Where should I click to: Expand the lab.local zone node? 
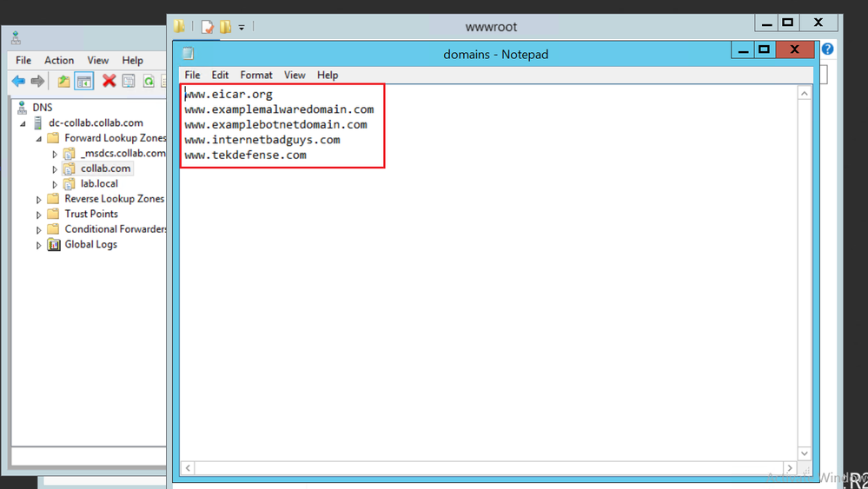55,184
